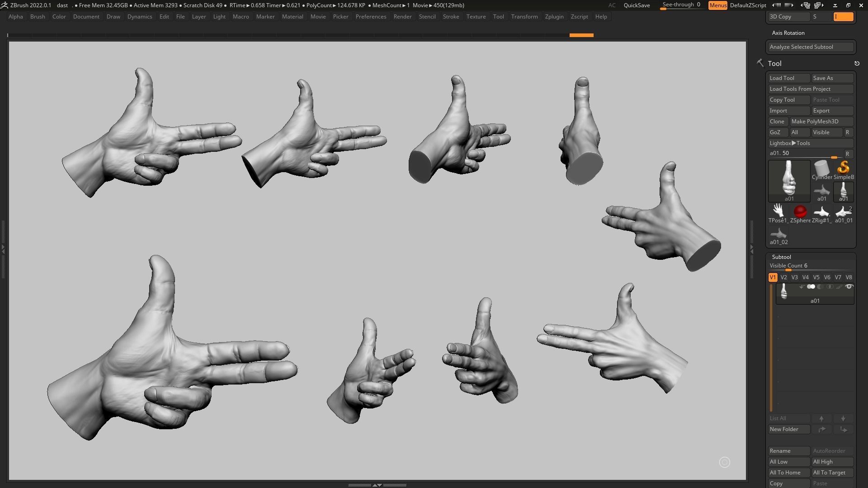The width and height of the screenshot is (868, 488).
Task: Activate visibility set V7
Action: click(838, 277)
